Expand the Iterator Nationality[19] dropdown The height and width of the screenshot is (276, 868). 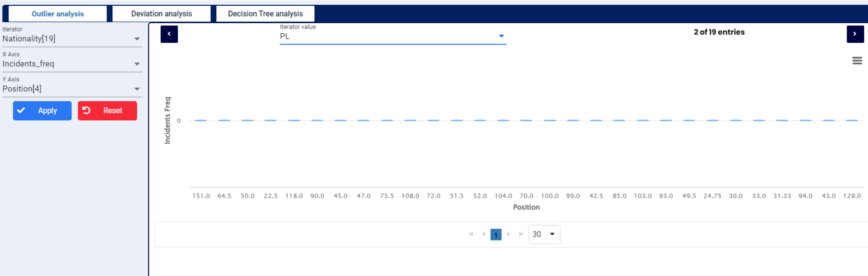[72, 39]
